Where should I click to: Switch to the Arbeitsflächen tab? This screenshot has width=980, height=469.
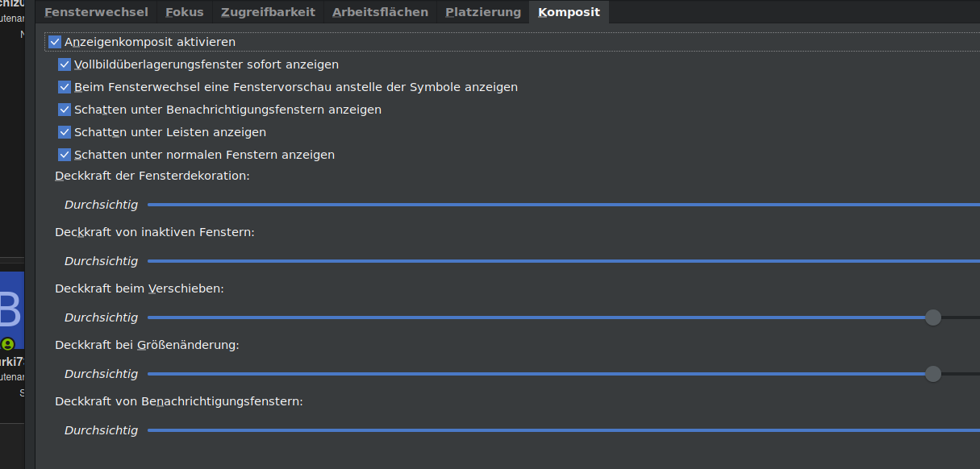tap(379, 11)
